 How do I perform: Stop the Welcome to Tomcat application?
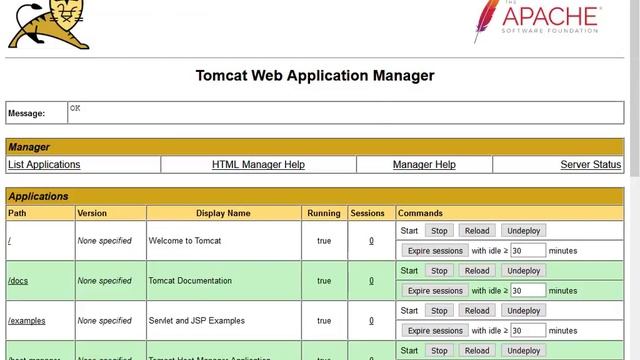point(439,231)
